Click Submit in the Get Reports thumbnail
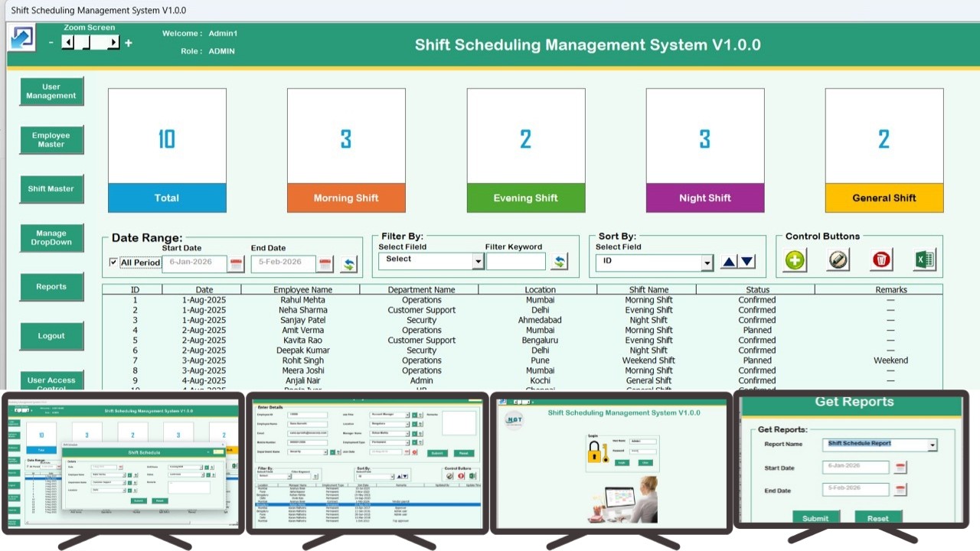 815,517
